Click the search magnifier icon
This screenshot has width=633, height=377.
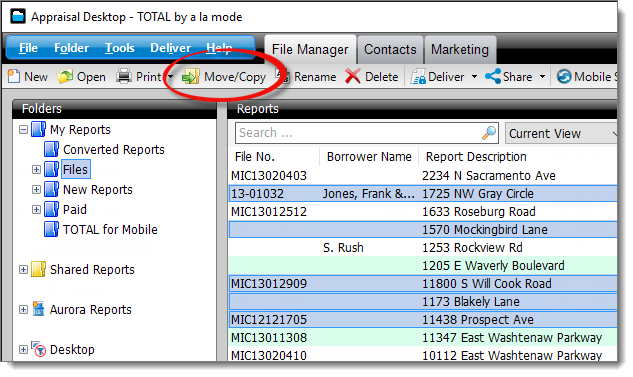pyautogui.click(x=489, y=132)
